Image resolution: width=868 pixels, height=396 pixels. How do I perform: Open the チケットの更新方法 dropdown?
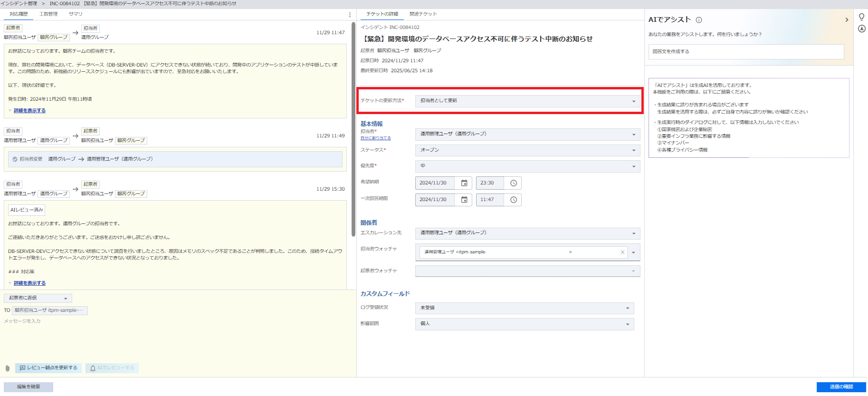[527, 101]
